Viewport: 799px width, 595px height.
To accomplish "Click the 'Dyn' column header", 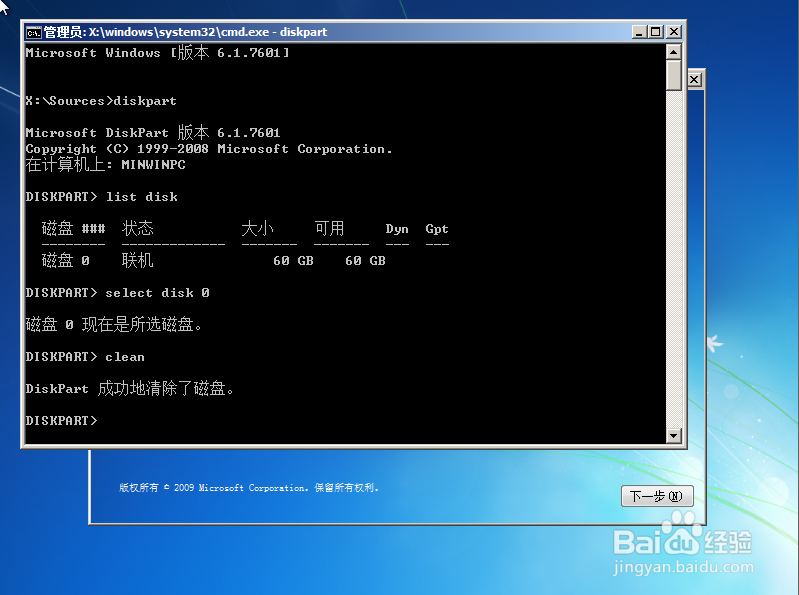I will point(397,229).
